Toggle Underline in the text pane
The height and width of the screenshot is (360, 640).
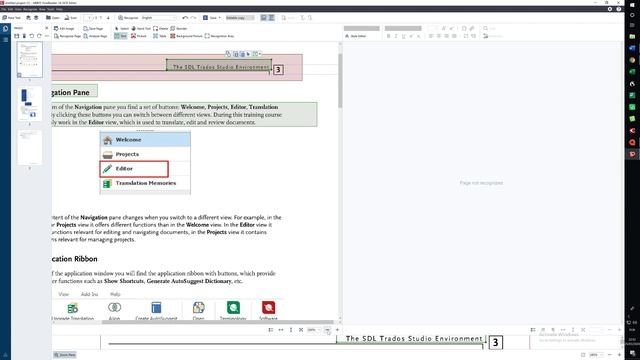404,36
